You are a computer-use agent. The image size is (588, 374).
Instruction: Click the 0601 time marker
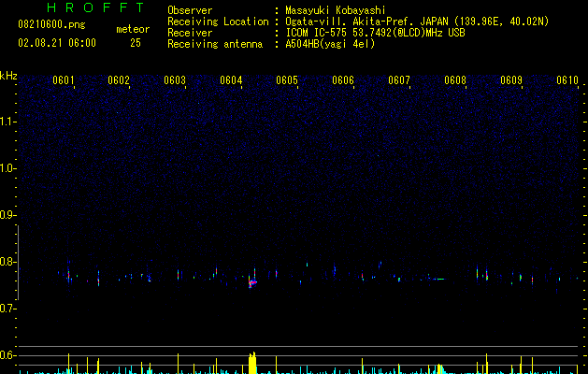[x=63, y=80]
